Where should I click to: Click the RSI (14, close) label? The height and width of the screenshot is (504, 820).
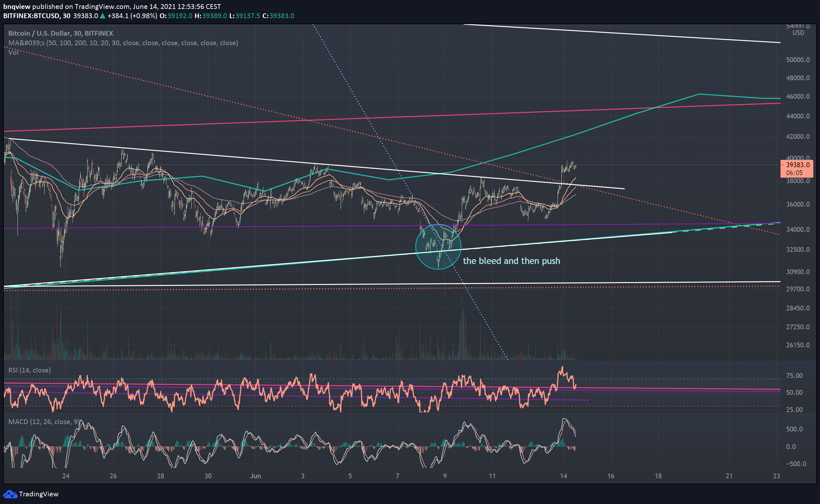point(30,370)
